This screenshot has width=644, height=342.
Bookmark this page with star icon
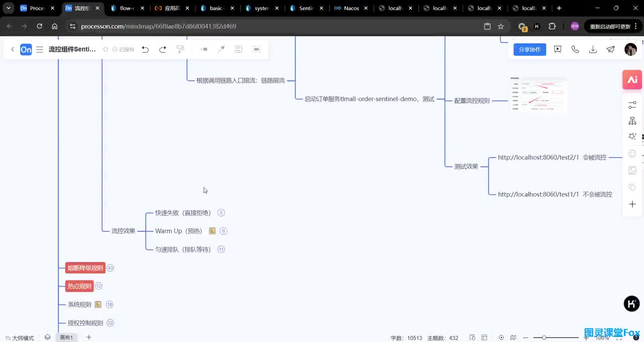click(501, 26)
